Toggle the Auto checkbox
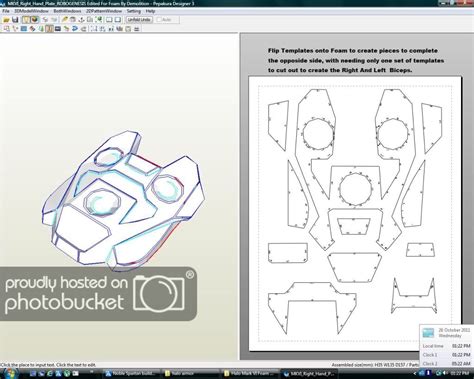 pyautogui.click(x=159, y=20)
